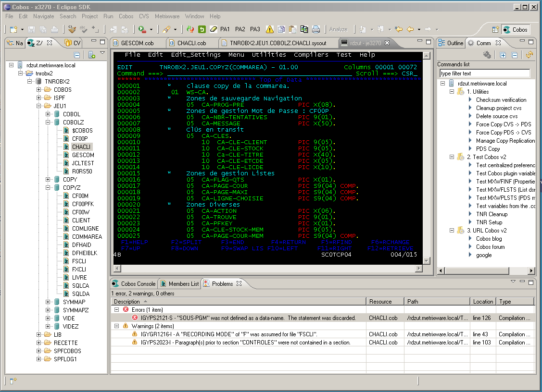Click the eraser clear icon beside PA1
542x392 pixels.
tap(213, 29)
